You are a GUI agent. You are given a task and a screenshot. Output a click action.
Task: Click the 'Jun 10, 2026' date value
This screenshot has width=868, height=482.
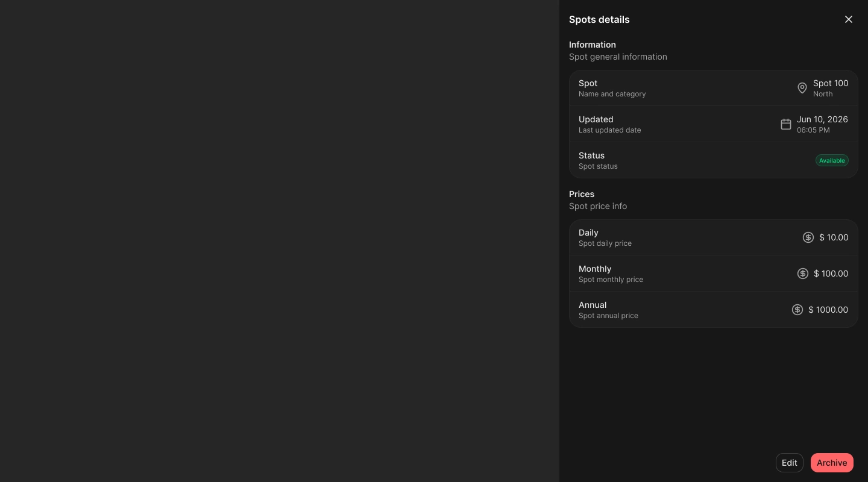[822, 119]
